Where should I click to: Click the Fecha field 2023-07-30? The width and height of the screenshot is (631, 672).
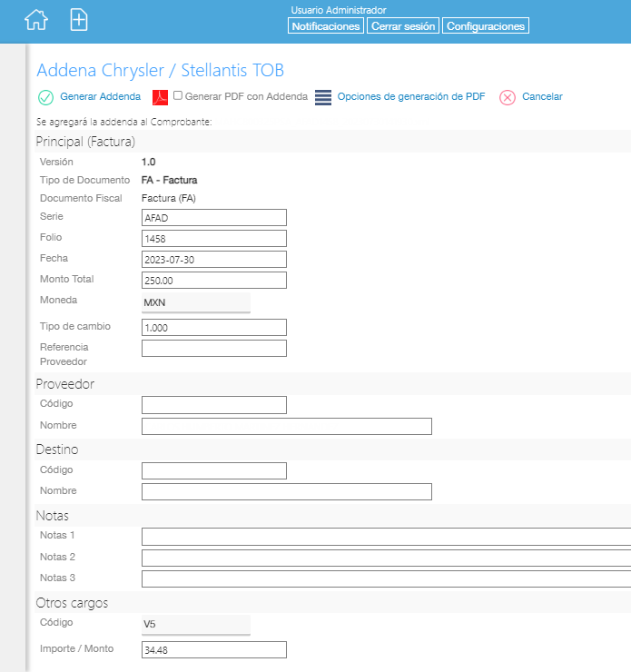(x=214, y=260)
